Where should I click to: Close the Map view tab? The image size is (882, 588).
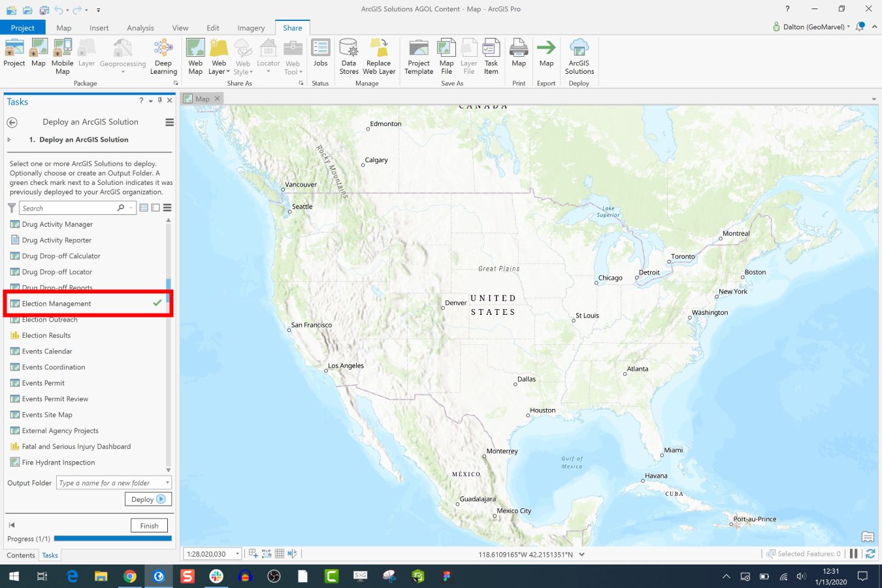(218, 99)
